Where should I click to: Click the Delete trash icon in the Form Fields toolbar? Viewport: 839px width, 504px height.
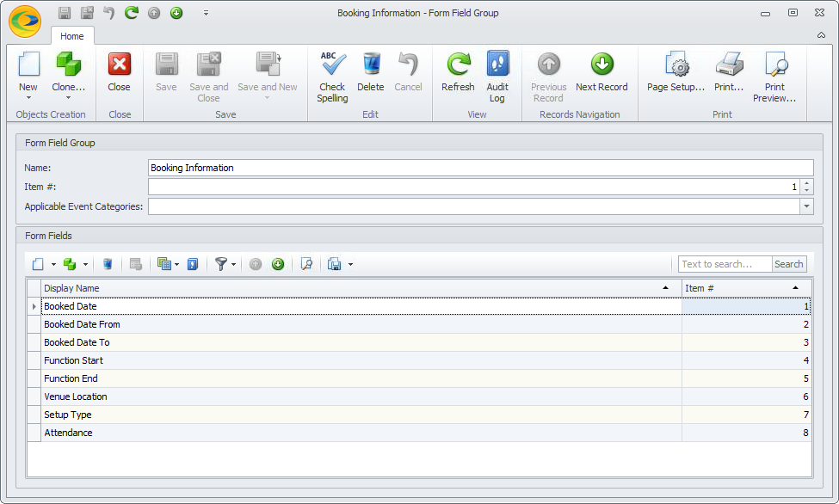tap(108, 264)
